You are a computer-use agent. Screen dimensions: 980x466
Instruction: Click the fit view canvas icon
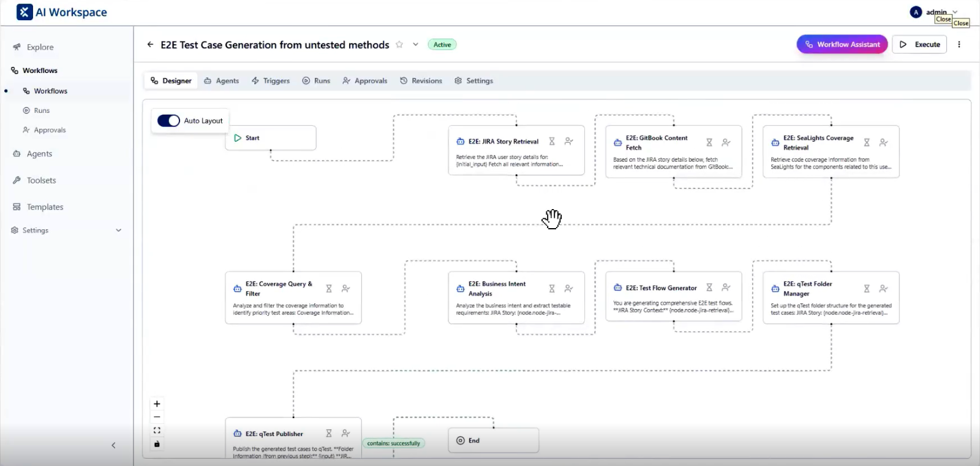(157, 430)
